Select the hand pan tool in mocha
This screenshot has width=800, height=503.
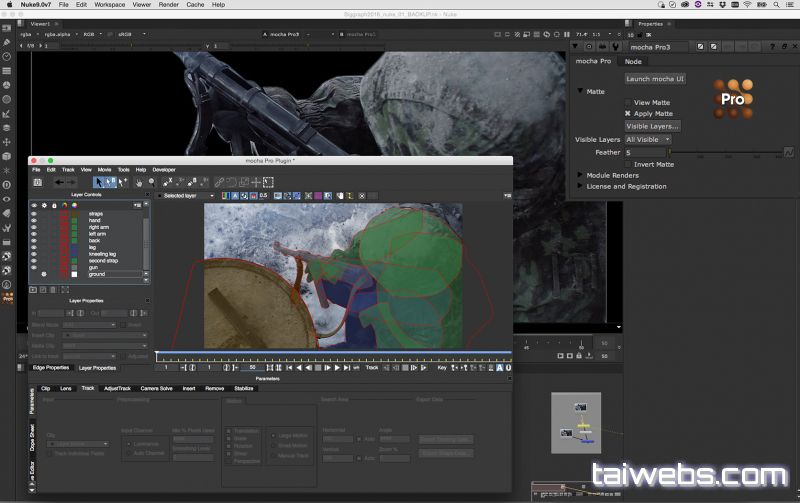(x=138, y=182)
